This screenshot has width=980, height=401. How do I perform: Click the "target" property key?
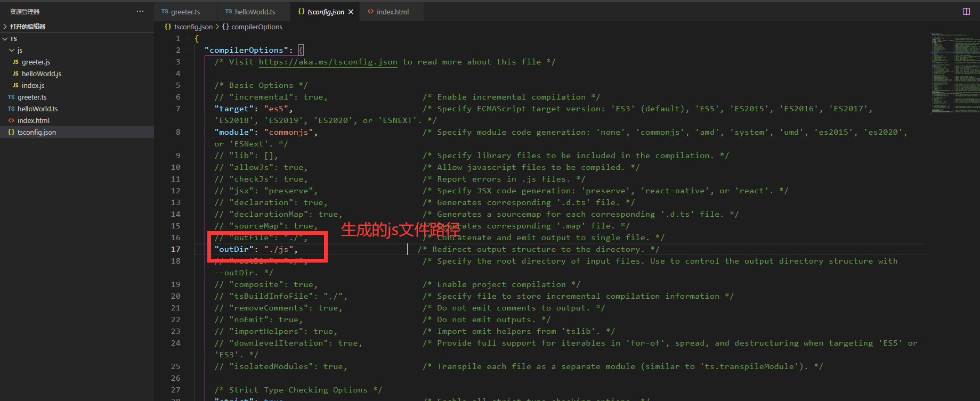(x=234, y=109)
